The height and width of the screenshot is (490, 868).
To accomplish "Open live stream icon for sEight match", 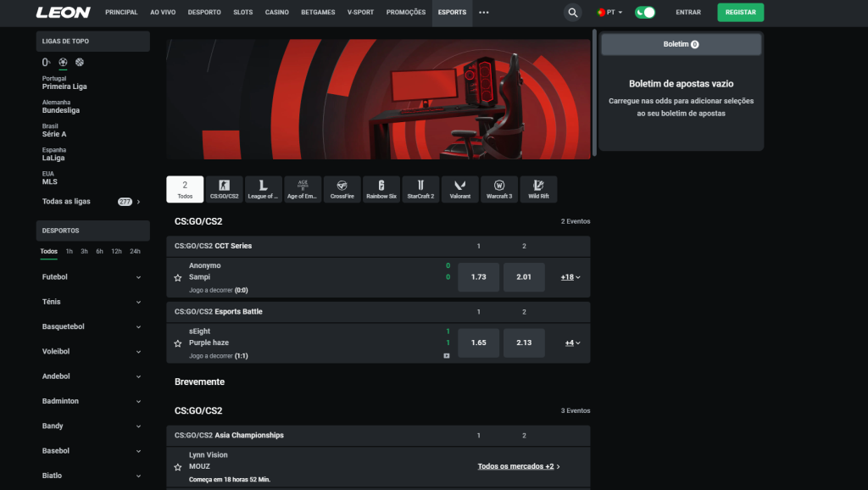I will pyautogui.click(x=447, y=356).
